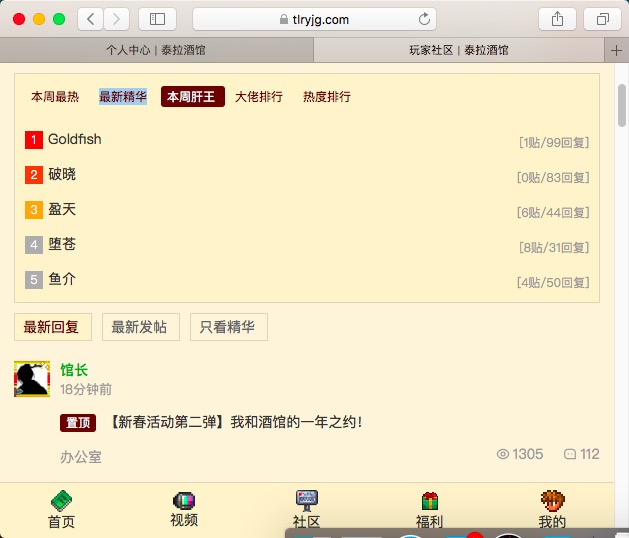629x538 pixels.
Task: Open the Goldfish ranked user entry
Action: 75,140
